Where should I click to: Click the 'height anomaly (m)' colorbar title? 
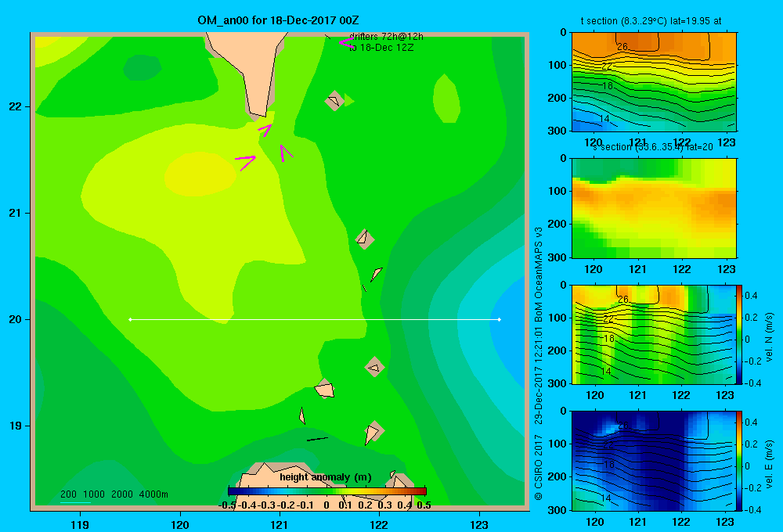326,477
